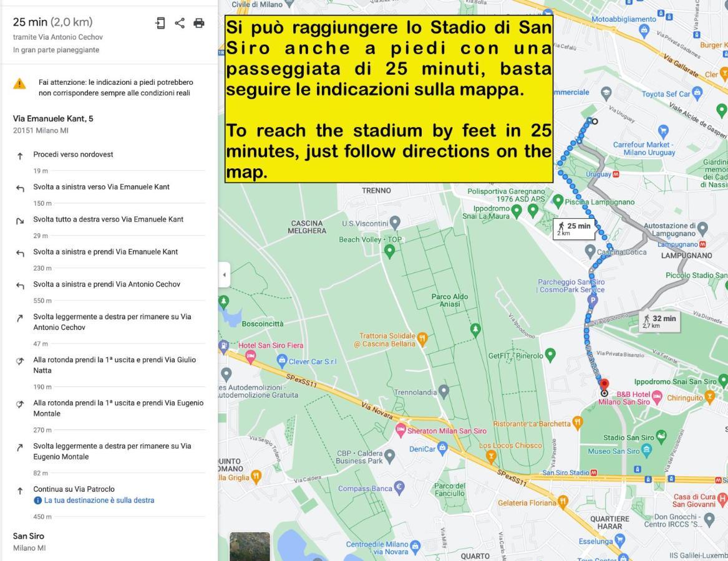Screen dimensions: 728x561
Task: Click the U.S. Visconti pin
Action: click(x=395, y=223)
